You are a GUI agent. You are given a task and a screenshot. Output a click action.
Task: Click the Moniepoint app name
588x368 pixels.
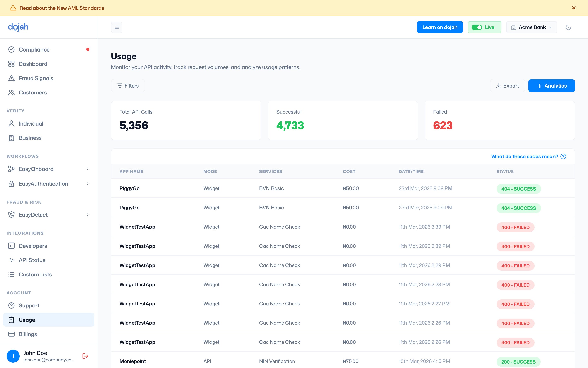click(133, 361)
